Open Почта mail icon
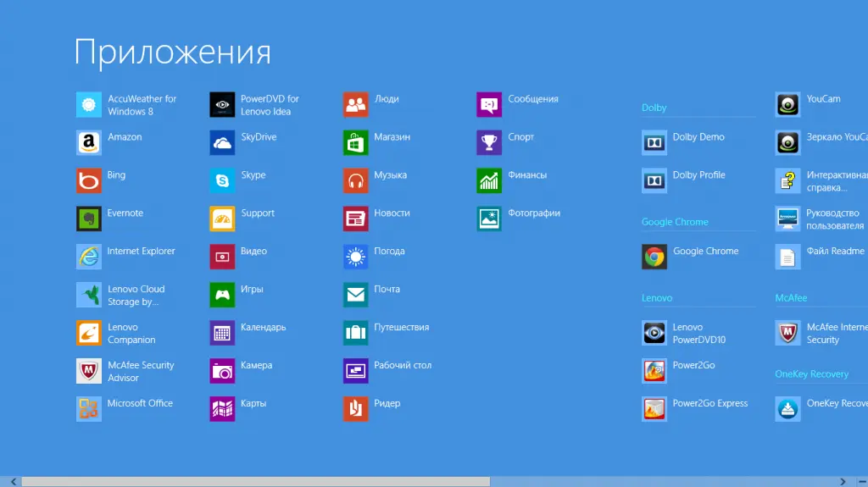Image resolution: width=868 pixels, height=487 pixels. [x=355, y=295]
